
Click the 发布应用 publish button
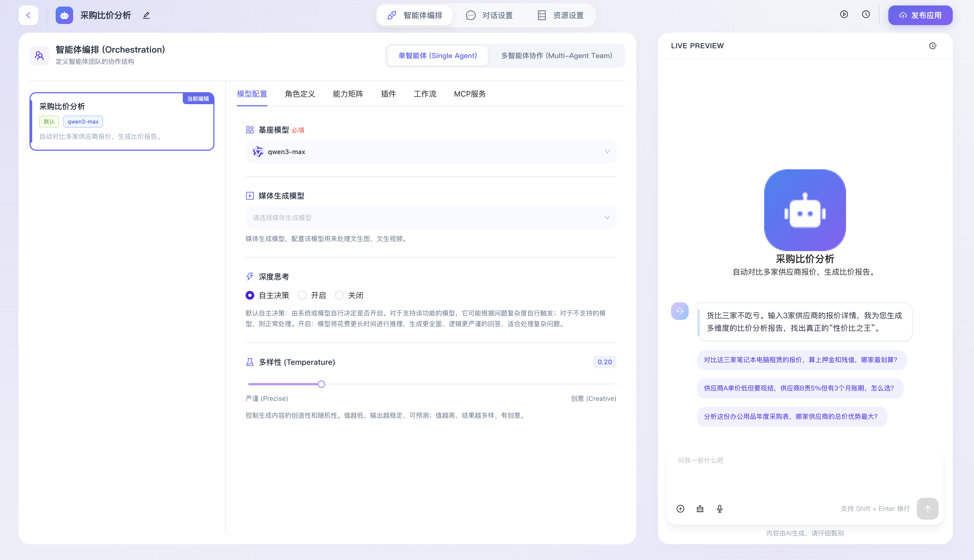pos(920,15)
